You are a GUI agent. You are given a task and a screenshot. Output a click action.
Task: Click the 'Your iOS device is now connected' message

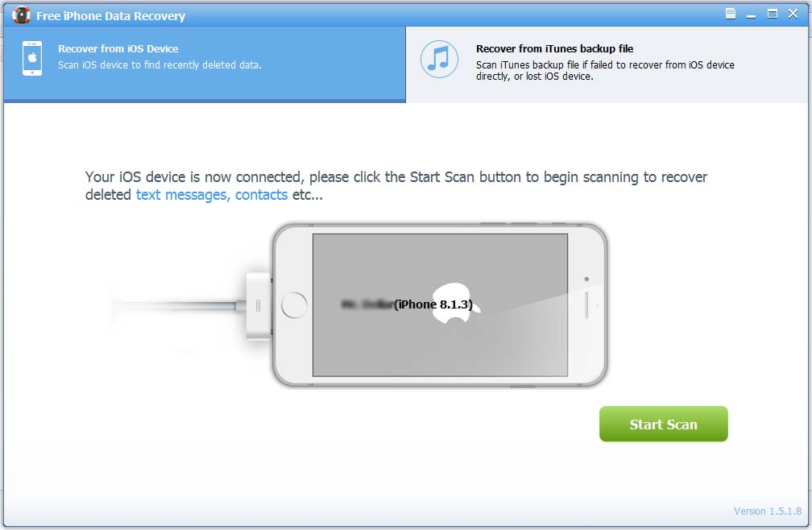click(x=396, y=177)
